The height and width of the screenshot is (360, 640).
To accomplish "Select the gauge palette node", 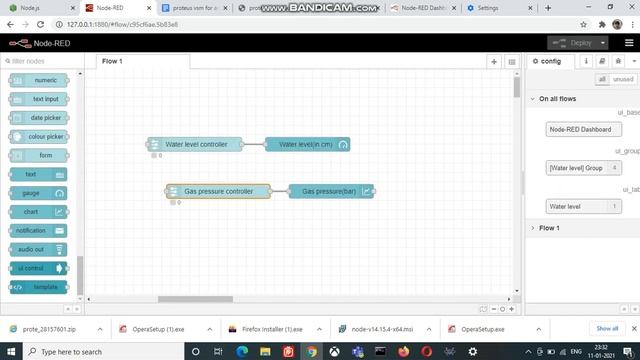I will click(x=39, y=193).
